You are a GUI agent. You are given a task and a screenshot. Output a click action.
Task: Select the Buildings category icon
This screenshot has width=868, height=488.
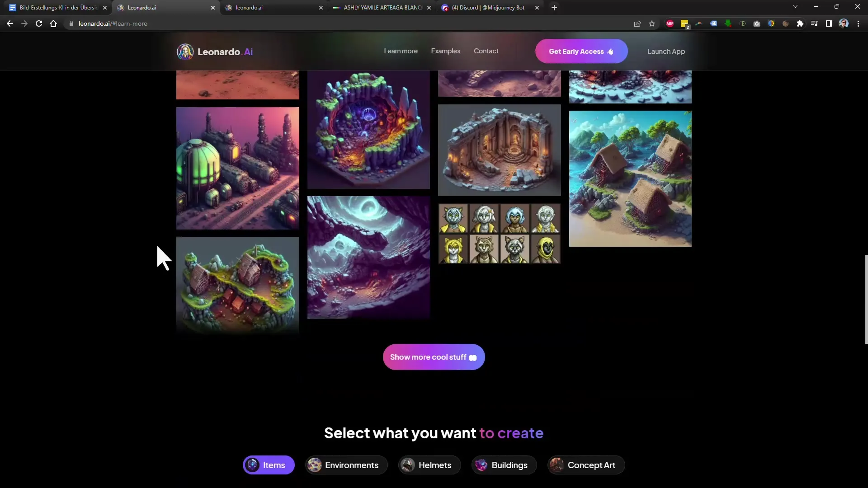(x=481, y=465)
